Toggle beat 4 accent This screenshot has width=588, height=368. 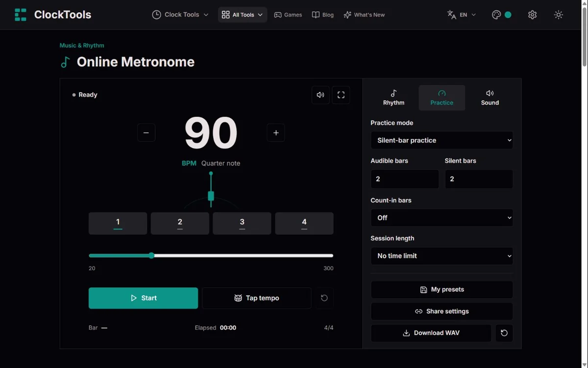(304, 223)
